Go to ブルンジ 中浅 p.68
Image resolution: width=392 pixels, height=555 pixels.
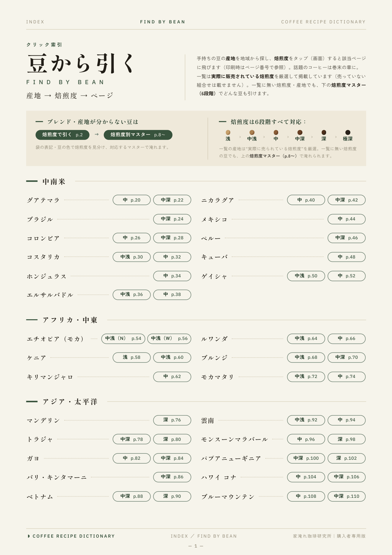click(306, 357)
